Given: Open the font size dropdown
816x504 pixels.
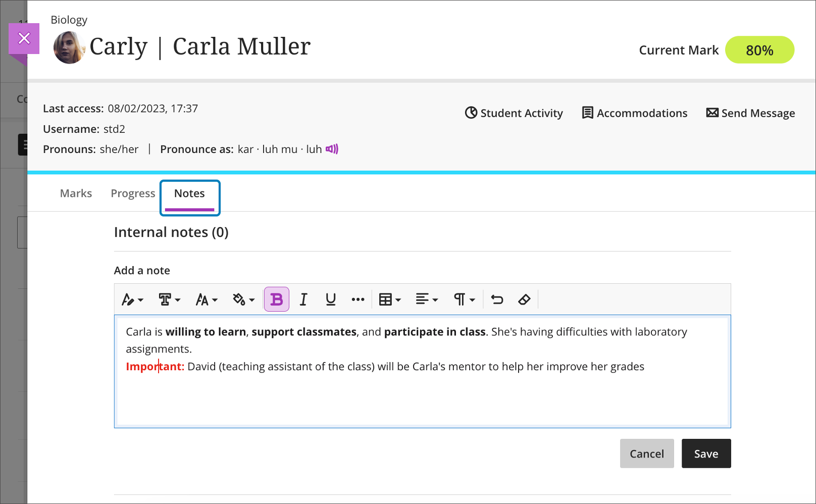Looking at the screenshot, I should 207,299.
